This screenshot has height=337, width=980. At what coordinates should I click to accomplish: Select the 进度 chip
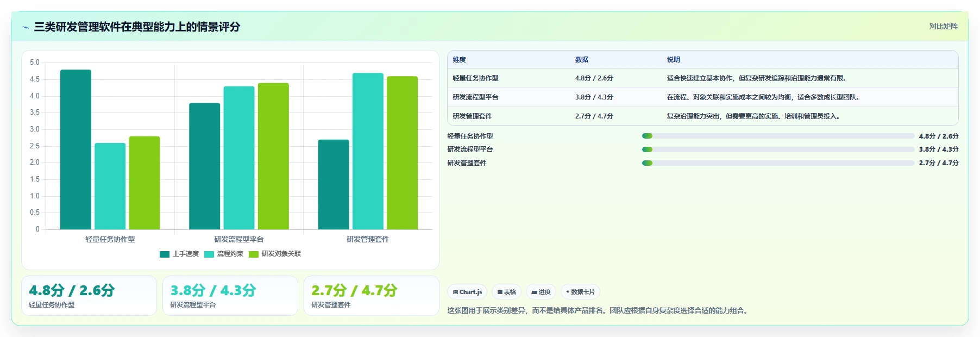tap(541, 292)
